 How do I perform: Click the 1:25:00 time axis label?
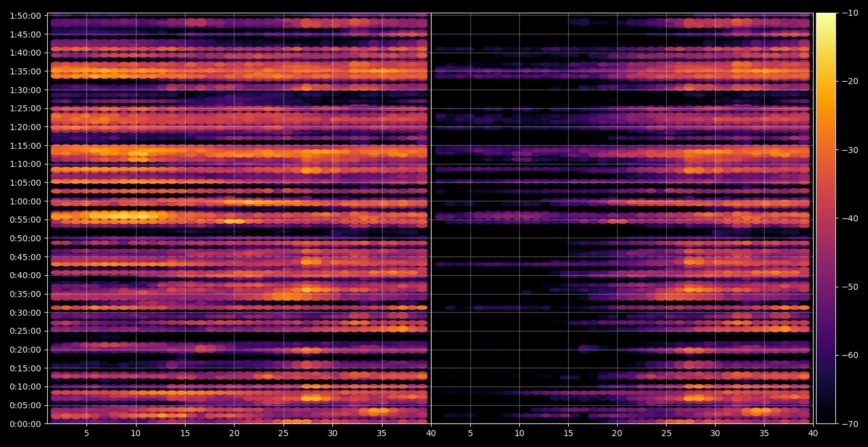click(x=26, y=108)
